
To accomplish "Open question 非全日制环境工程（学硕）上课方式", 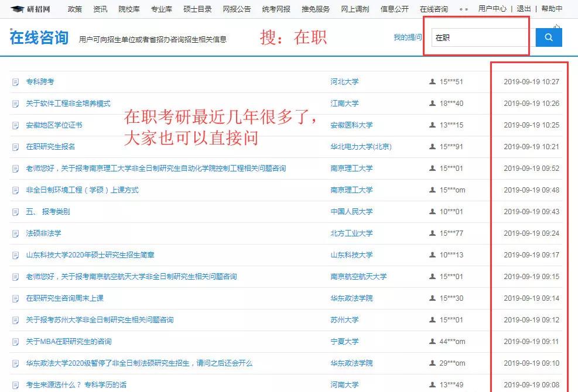I will [82, 190].
